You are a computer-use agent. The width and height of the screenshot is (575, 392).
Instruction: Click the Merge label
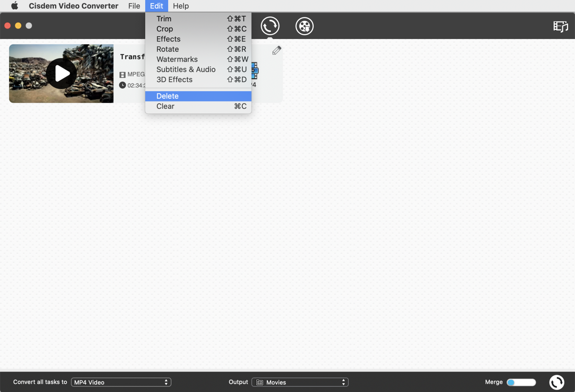point(494,382)
